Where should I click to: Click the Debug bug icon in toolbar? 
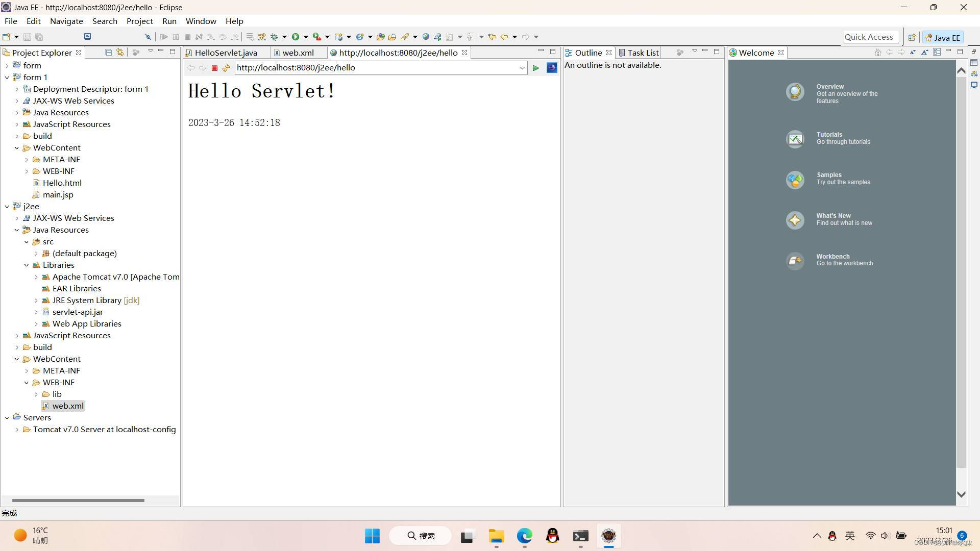pyautogui.click(x=274, y=37)
